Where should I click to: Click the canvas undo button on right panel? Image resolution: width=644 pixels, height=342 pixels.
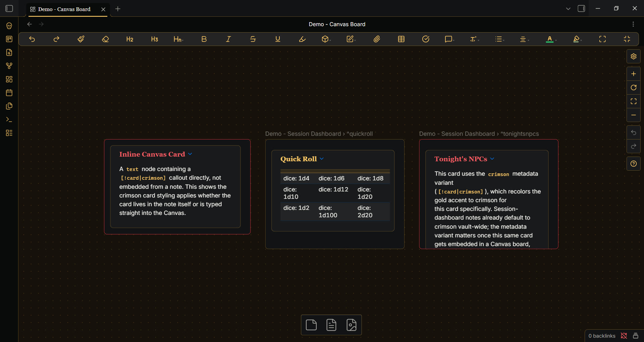pyautogui.click(x=634, y=132)
